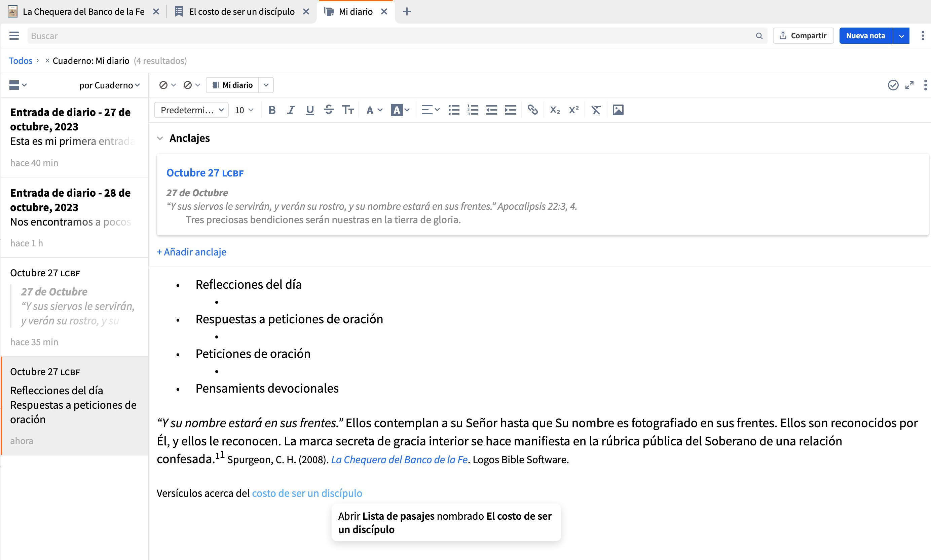Open the Mi diario notebook dropdown arrow
Viewport: 931px width, 560px height.
266,85
